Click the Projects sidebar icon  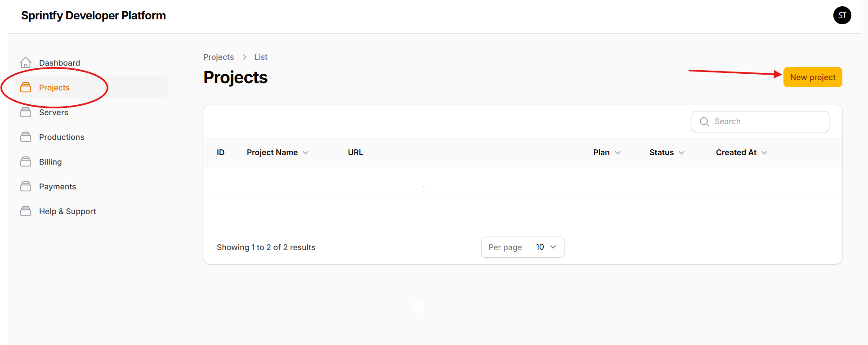pyautogui.click(x=26, y=87)
